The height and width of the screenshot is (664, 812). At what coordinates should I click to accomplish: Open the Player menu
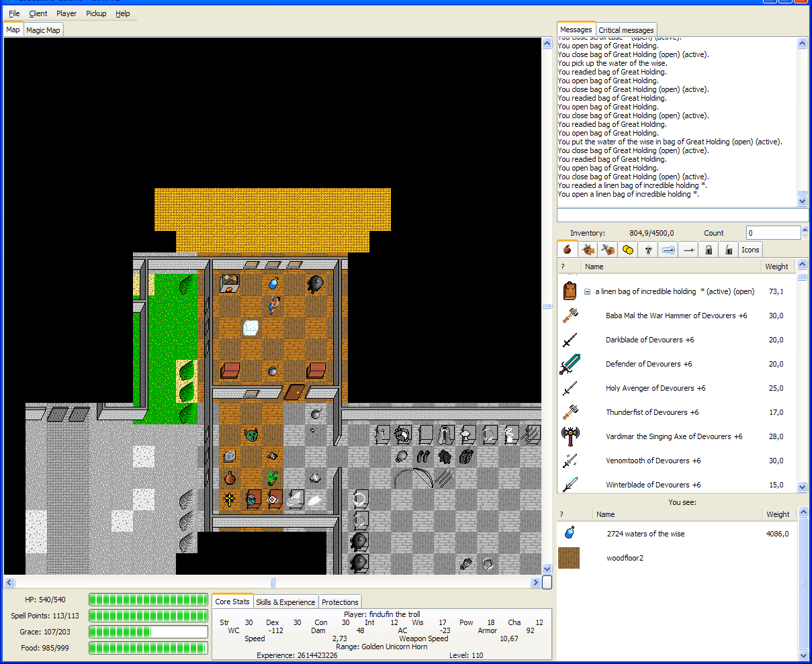pyautogui.click(x=66, y=13)
